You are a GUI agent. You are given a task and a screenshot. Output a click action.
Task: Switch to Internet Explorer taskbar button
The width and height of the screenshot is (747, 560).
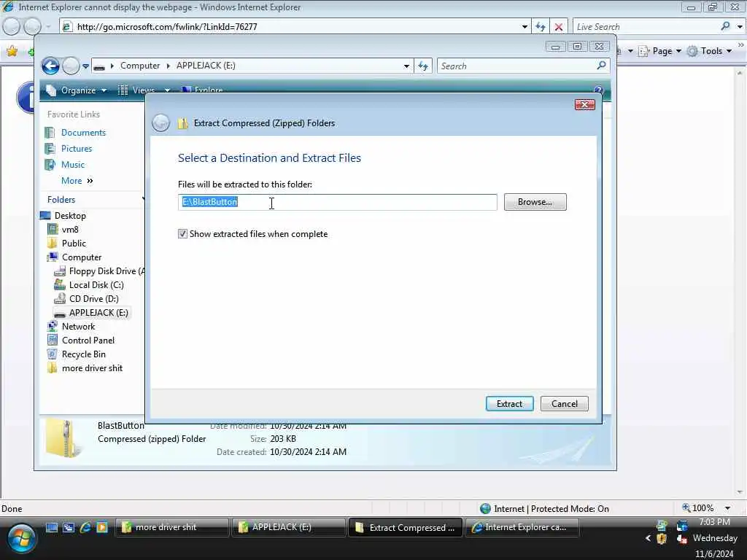click(522, 527)
